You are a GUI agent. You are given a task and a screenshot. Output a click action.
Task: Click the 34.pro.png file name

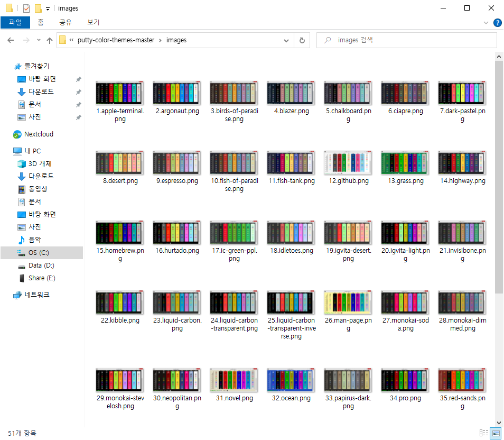click(405, 398)
